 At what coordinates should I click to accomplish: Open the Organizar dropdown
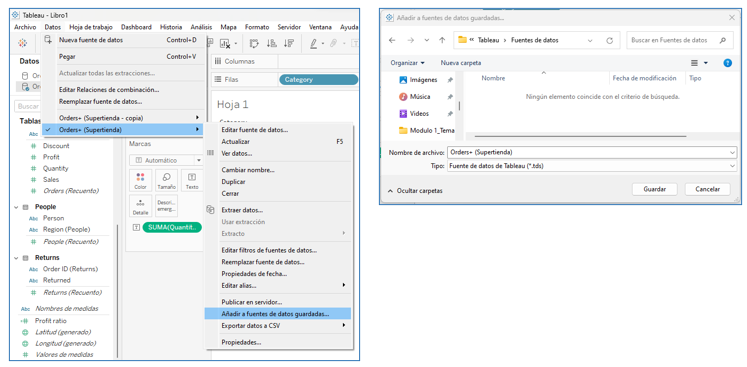407,63
